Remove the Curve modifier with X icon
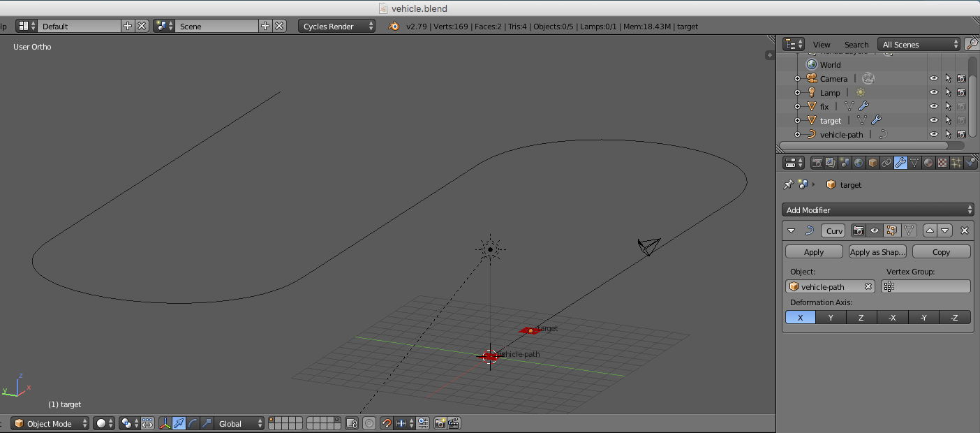 [965, 230]
